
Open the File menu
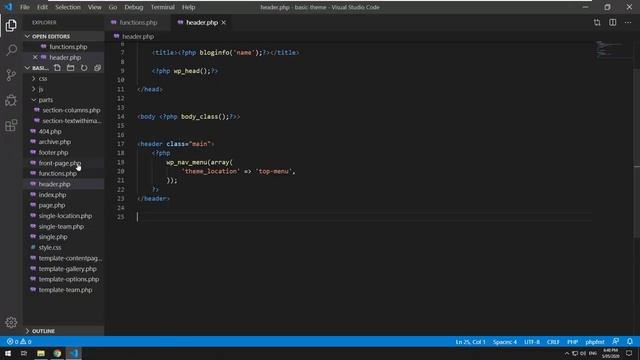point(25,7)
